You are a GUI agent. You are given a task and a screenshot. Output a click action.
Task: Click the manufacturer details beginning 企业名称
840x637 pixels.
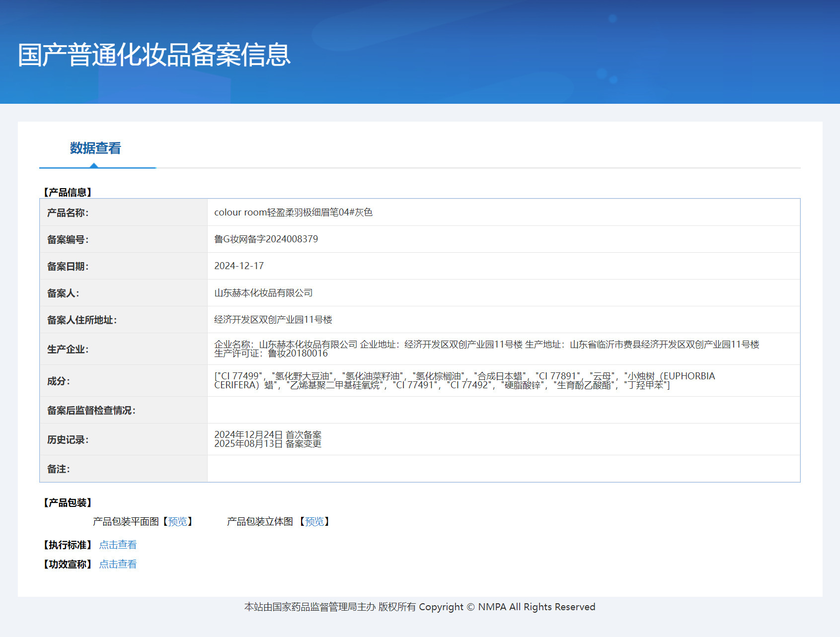(x=487, y=349)
